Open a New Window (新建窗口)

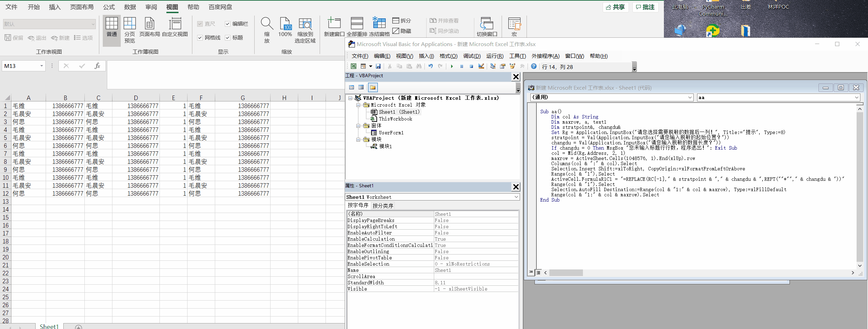tap(334, 27)
